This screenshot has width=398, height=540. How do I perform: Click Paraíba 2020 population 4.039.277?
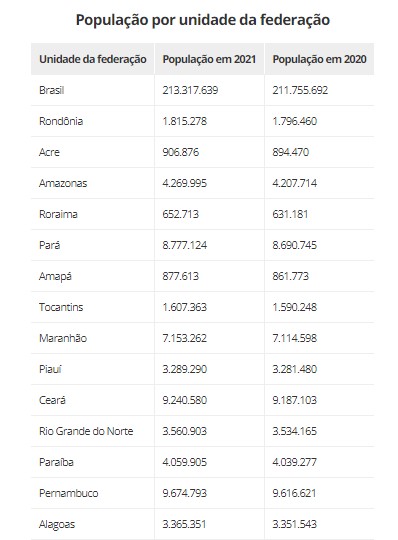click(295, 462)
